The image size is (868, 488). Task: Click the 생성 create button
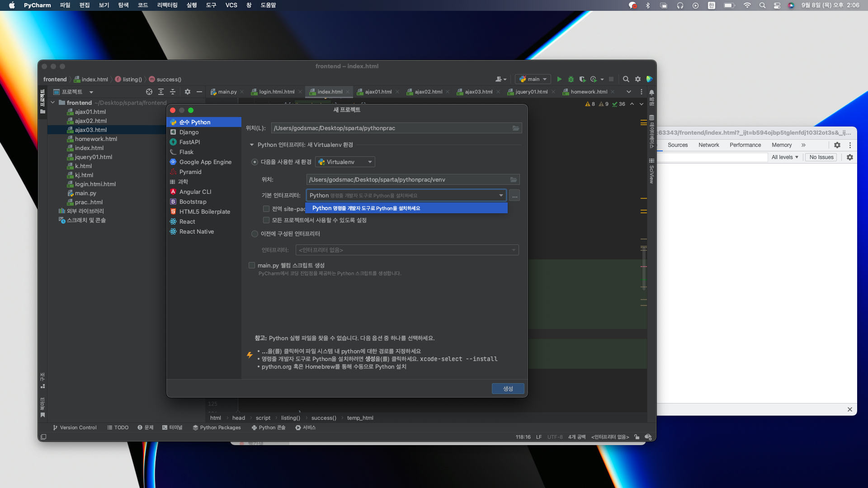tap(508, 389)
